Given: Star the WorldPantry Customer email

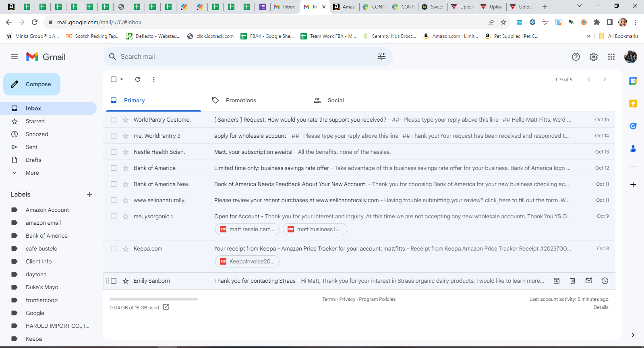Looking at the screenshot, I should (126, 120).
